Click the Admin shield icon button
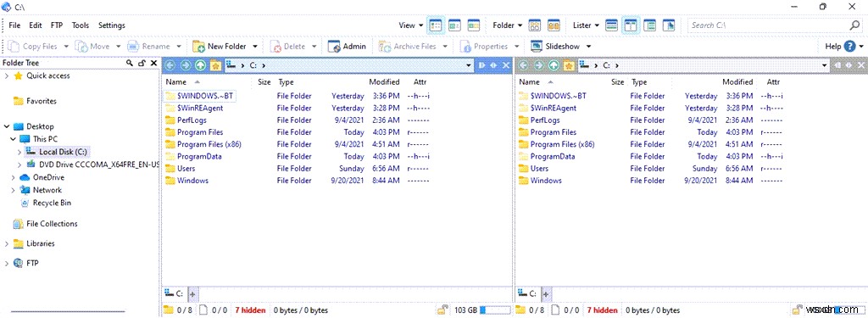This screenshot has width=868, height=318. [x=334, y=47]
